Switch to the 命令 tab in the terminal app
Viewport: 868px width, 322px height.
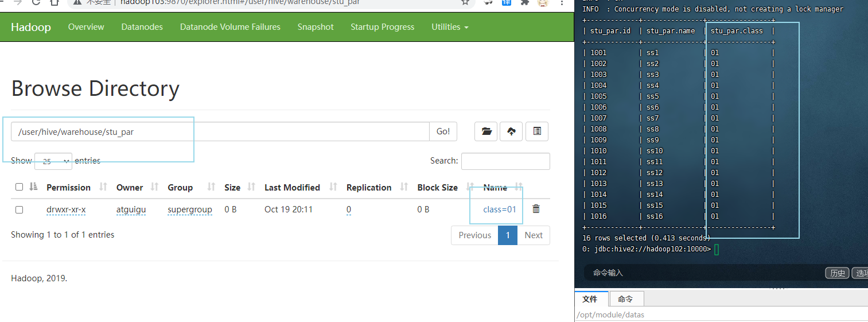[625, 299]
